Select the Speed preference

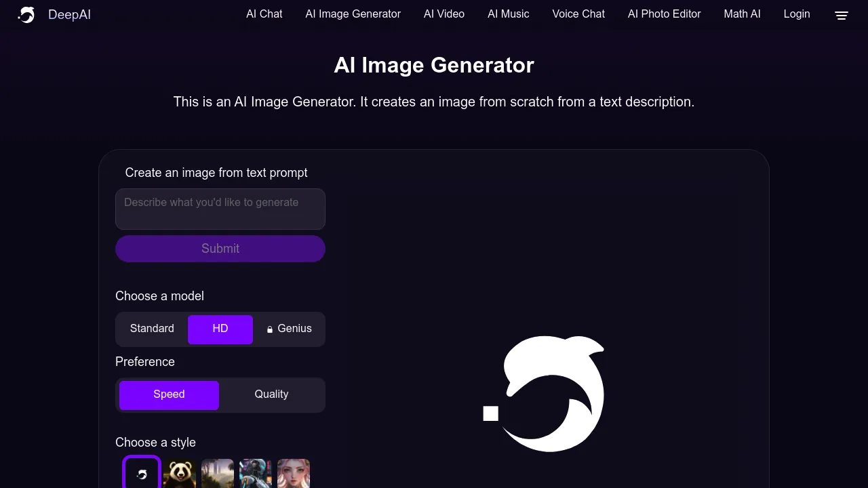[x=169, y=394]
